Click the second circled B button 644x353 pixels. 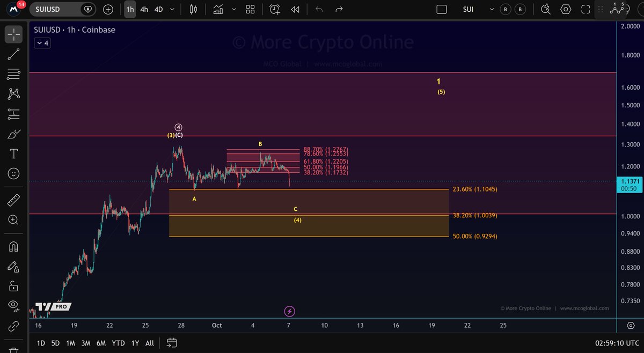pyautogui.click(x=520, y=9)
